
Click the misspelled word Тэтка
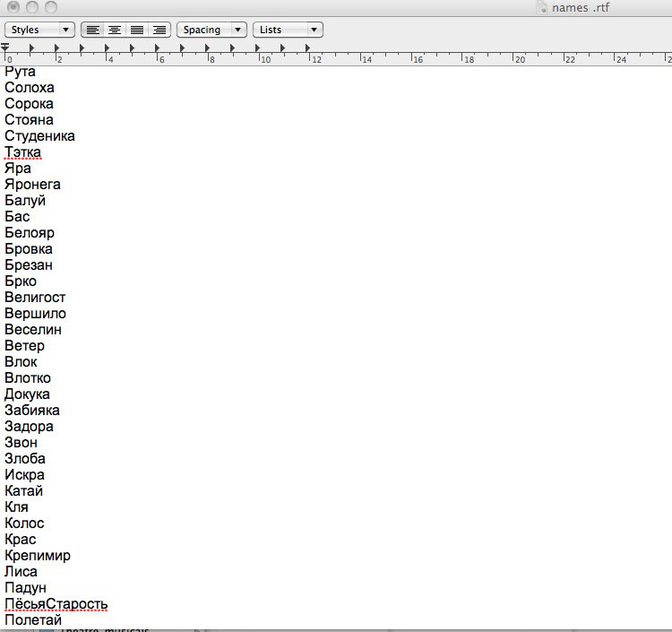click(x=22, y=152)
